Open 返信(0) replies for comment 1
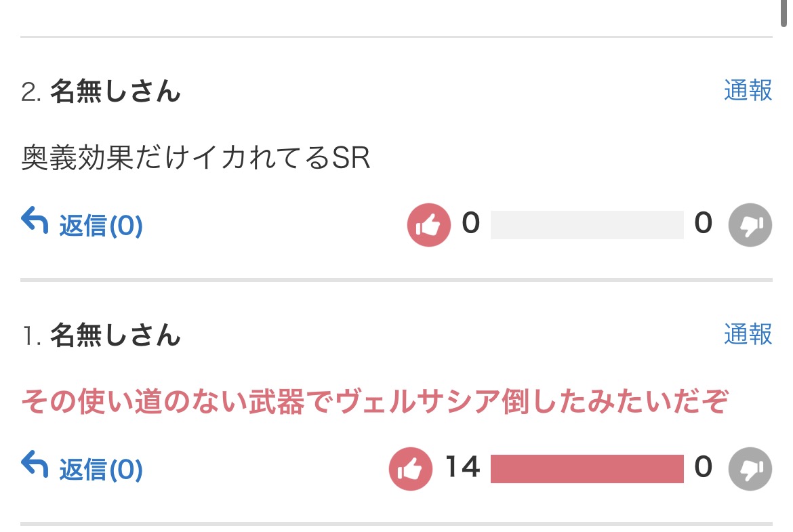793x532 pixels. [100, 469]
